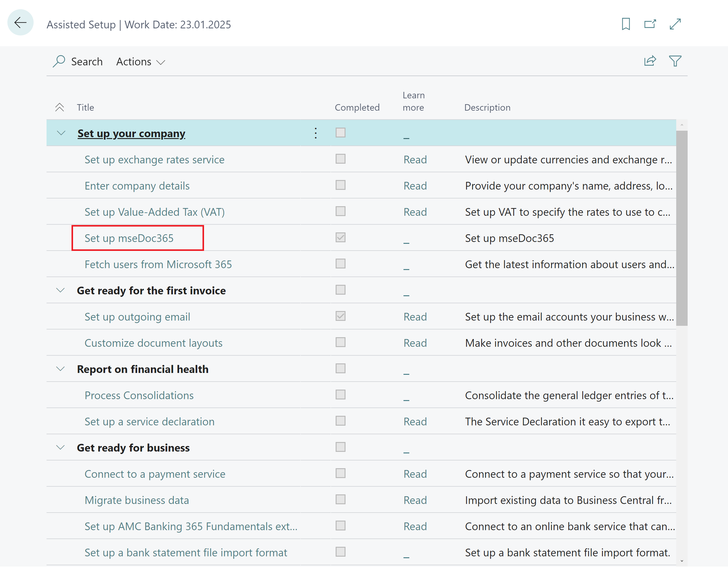Sort by the Completed column header
The image size is (728, 581).
click(357, 107)
